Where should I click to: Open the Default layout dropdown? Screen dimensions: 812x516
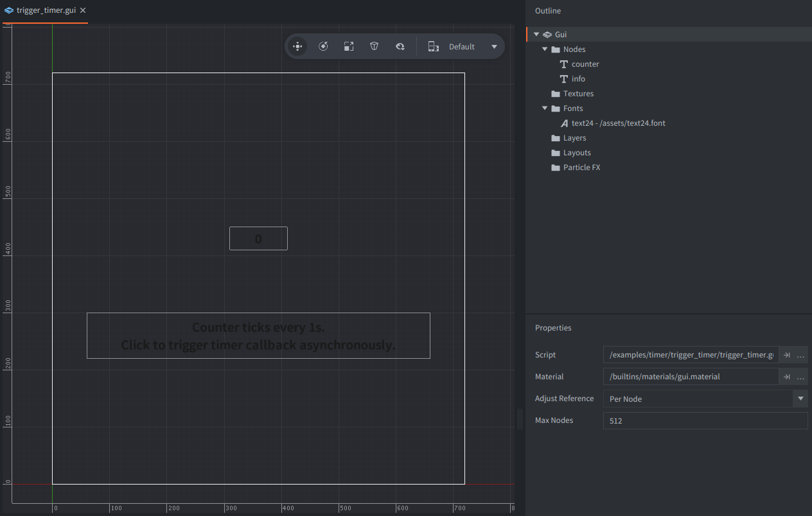493,47
